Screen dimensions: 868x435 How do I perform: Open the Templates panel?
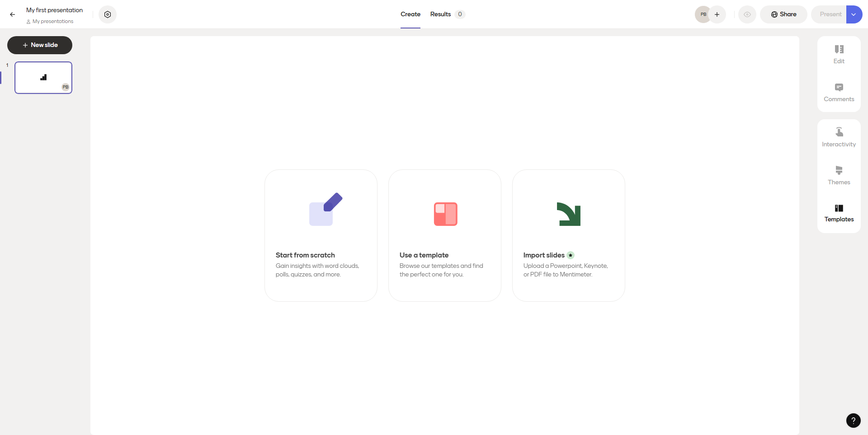(839, 213)
